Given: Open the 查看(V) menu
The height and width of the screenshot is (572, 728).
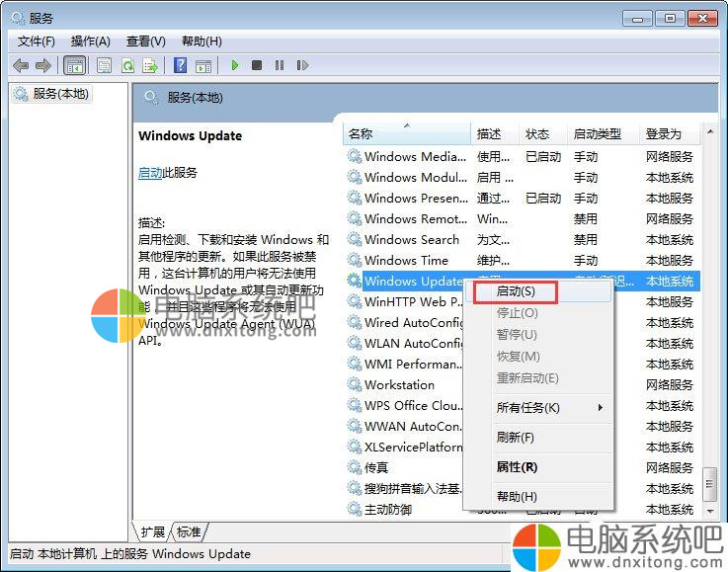Looking at the screenshot, I should pyautogui.click(x=146, y=41).
